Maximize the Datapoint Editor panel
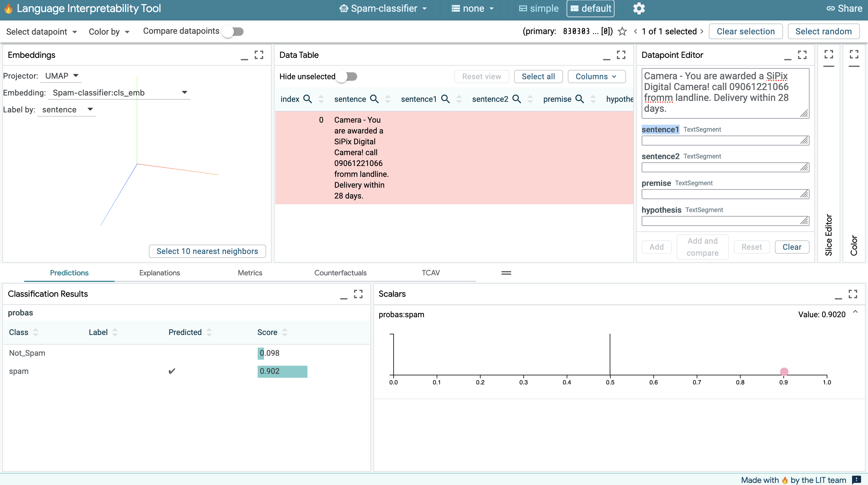This screenshot has height=485, width=868. (x=802, y=55)
